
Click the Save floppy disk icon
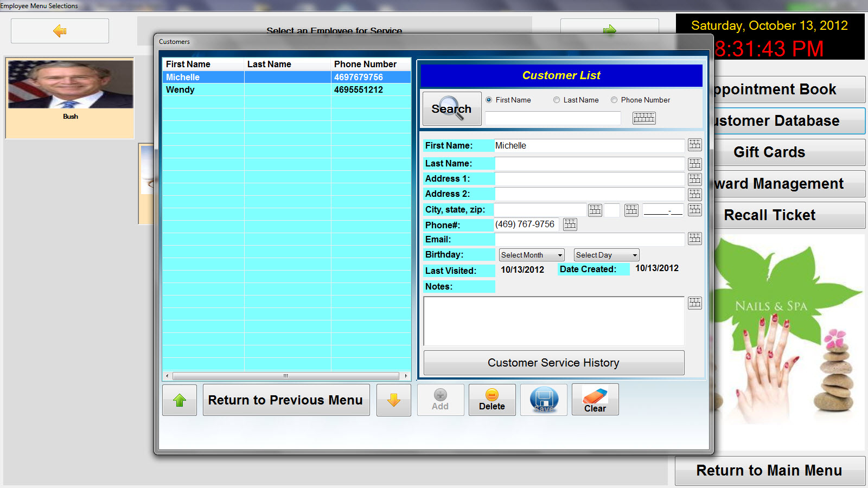(544, 400)
